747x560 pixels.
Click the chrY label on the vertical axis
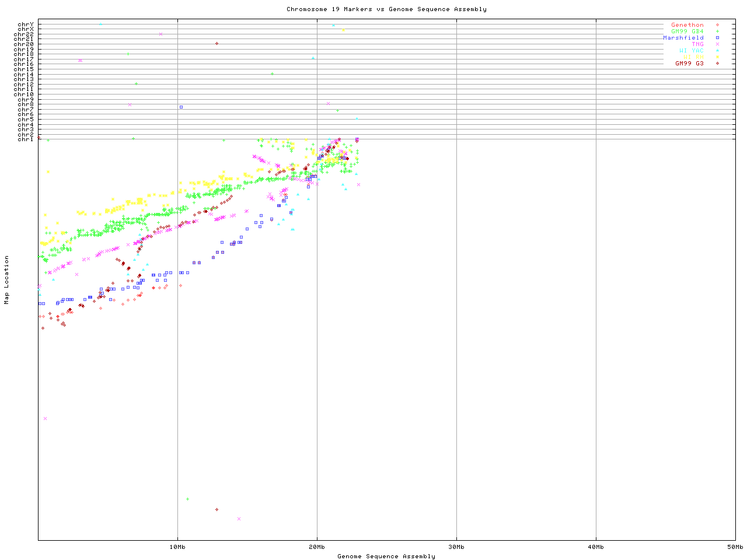(26, 24)
